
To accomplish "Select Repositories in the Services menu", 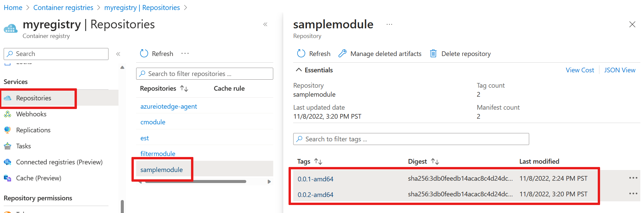I will (x=34, y=98).
